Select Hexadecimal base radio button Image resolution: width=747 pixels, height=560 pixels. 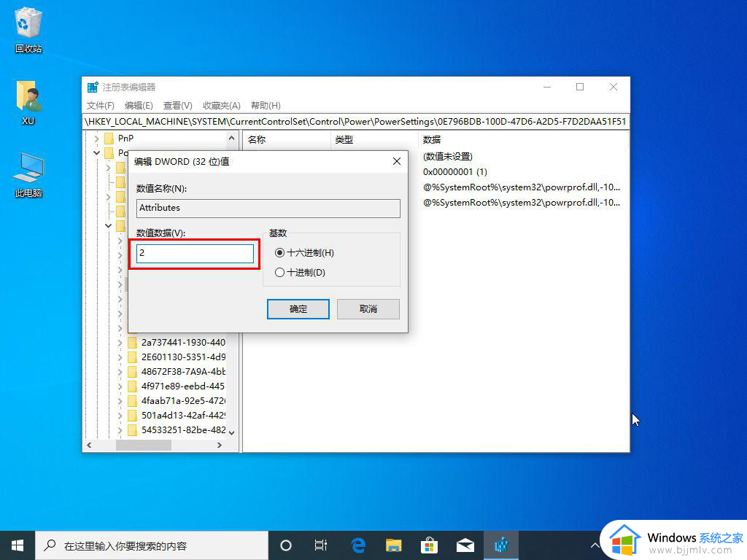(279, 253)
